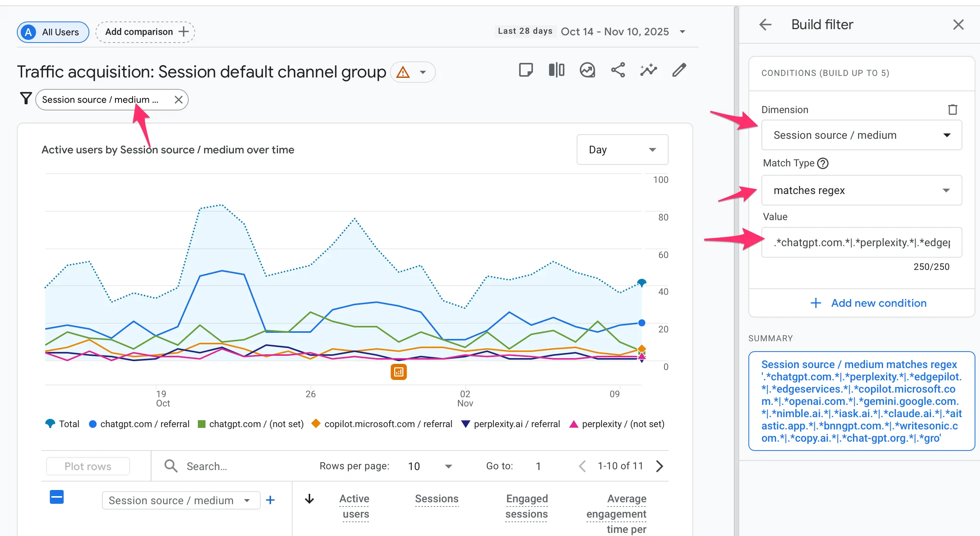The image size is (980, 536).
Task: Delete the Dimension condition via trash icon
Action: point(953,110)
